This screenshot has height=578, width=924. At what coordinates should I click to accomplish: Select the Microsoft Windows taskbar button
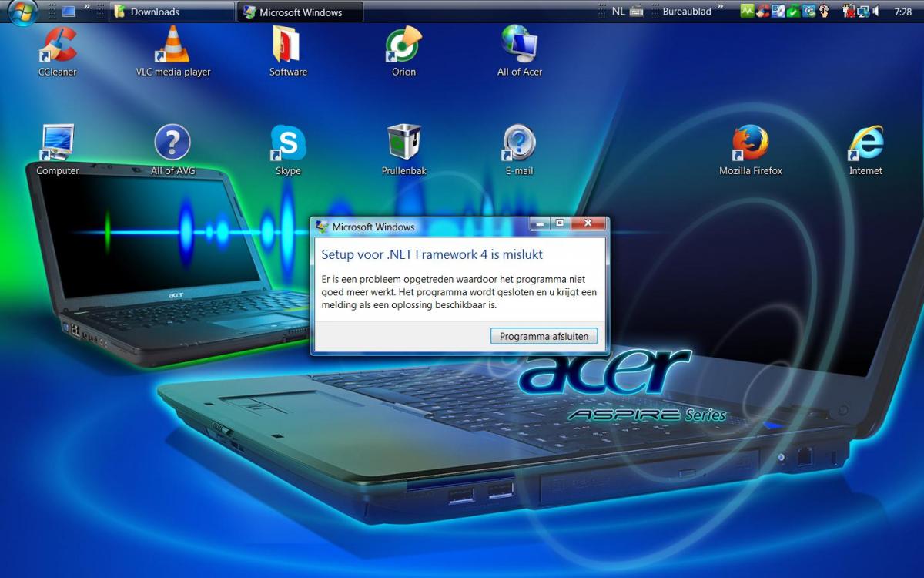300,12
